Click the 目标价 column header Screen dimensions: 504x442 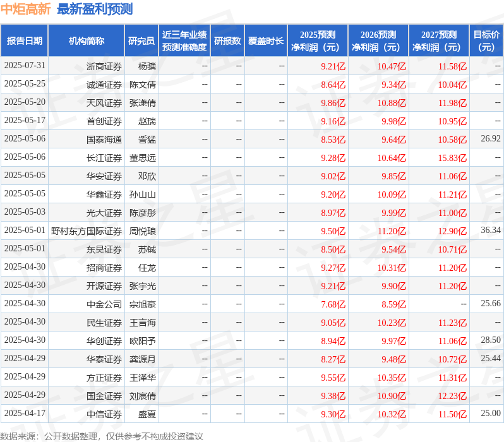coord(487,40)
